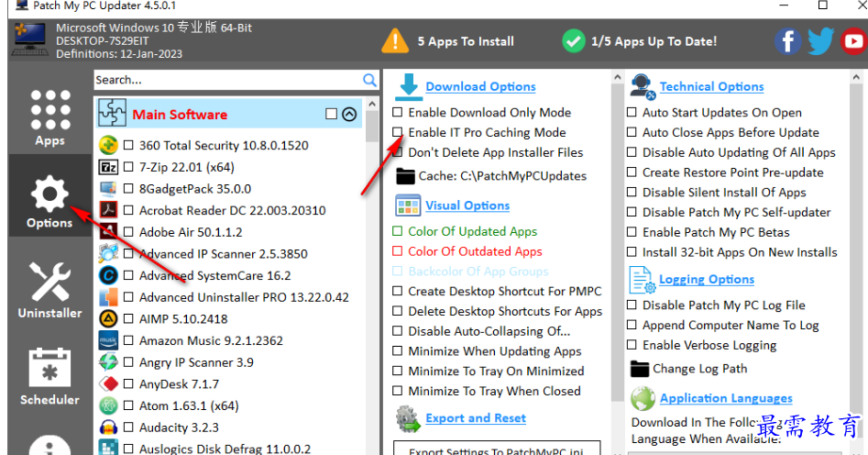Click the Amazon Music icon
This screenshot has height=455, width=868.
(x=108, y=340)
